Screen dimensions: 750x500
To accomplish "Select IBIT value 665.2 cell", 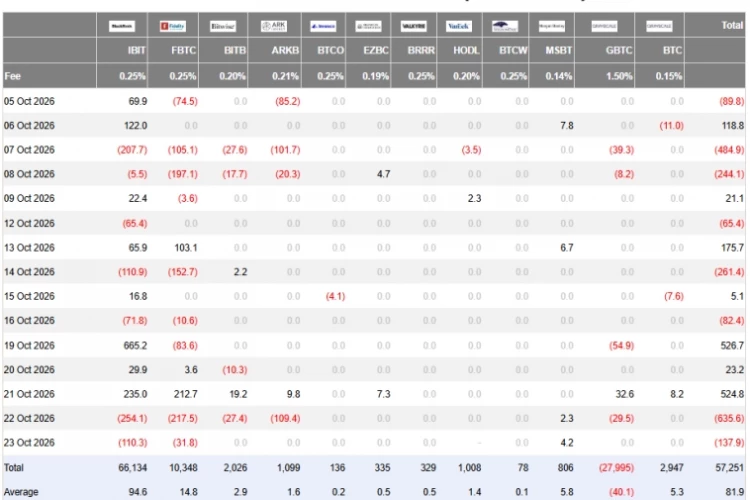I will point(135,345).
